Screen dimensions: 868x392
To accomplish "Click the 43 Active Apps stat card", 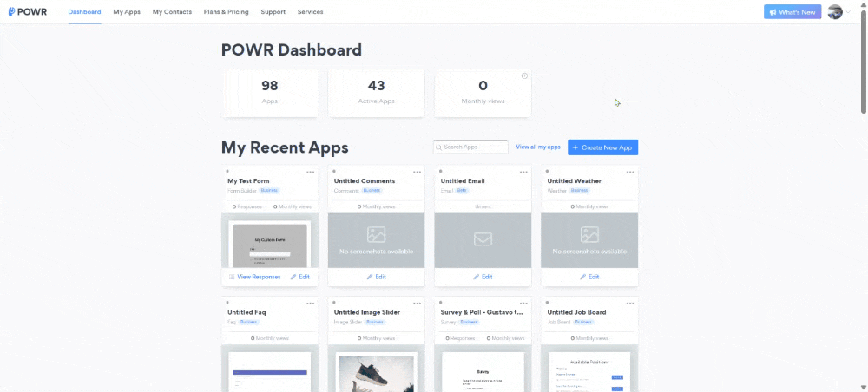I will click(x=377, y=93).
